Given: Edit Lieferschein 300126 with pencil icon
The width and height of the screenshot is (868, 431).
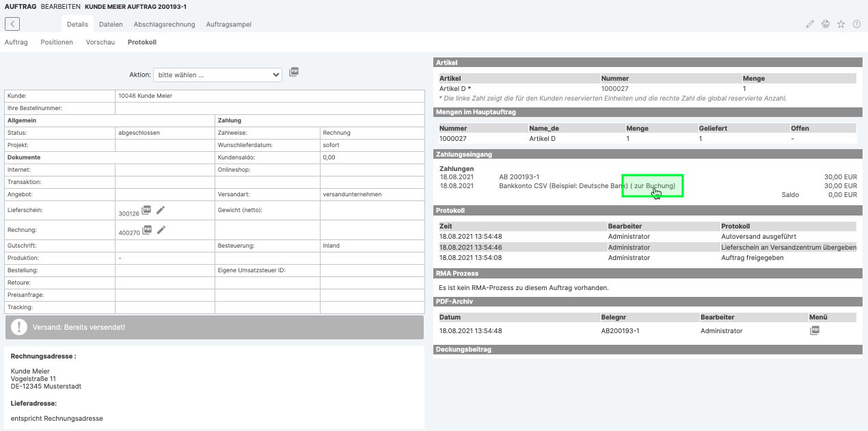Looking at the screenshot, I should pos(161,210).
